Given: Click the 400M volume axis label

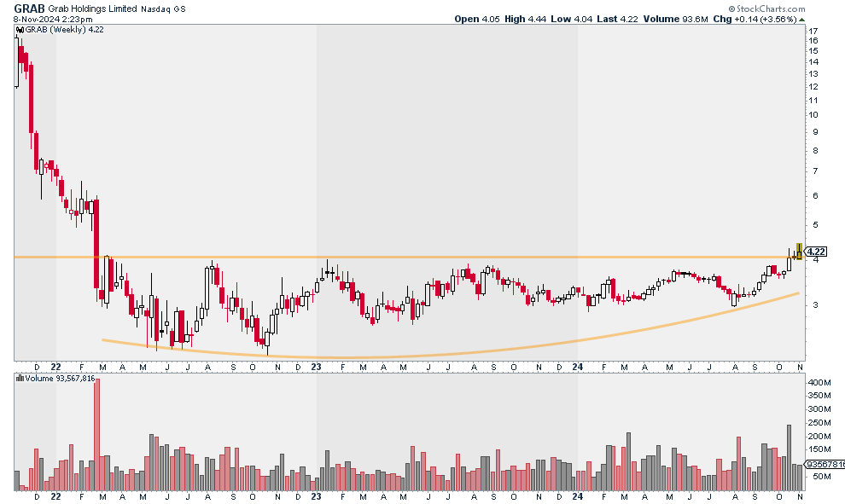Looking at the screenshot, I should coord(819,383).
